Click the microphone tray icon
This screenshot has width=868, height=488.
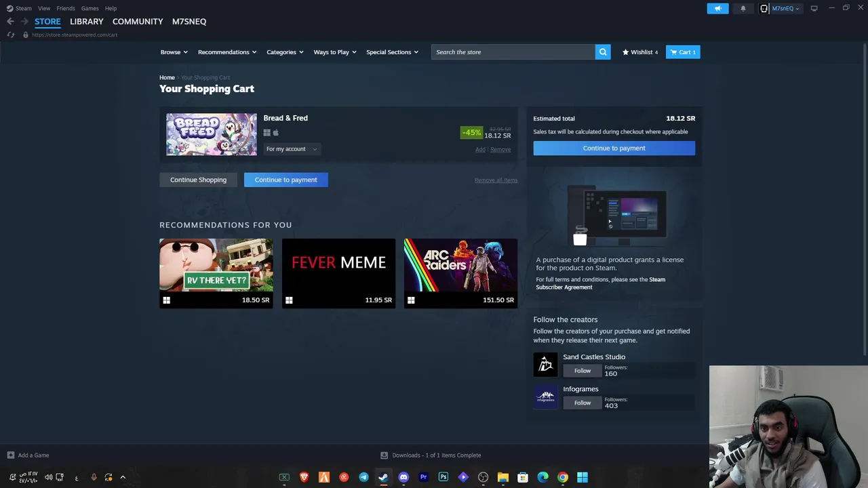point(94,477)
